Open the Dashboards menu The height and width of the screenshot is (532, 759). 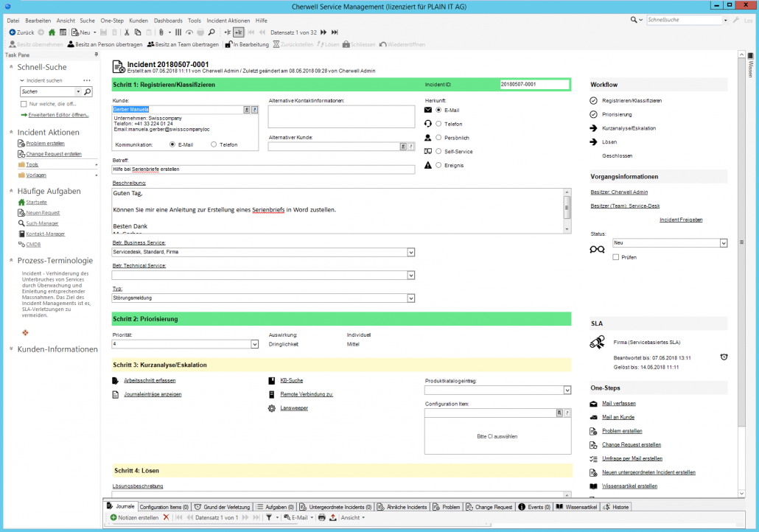click(168, 21)
